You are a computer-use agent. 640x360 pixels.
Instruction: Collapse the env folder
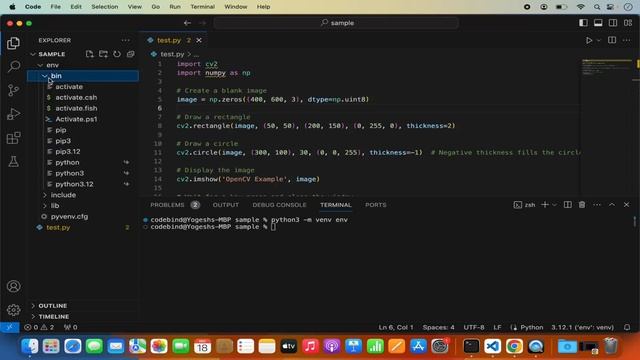tap(40, 65)
